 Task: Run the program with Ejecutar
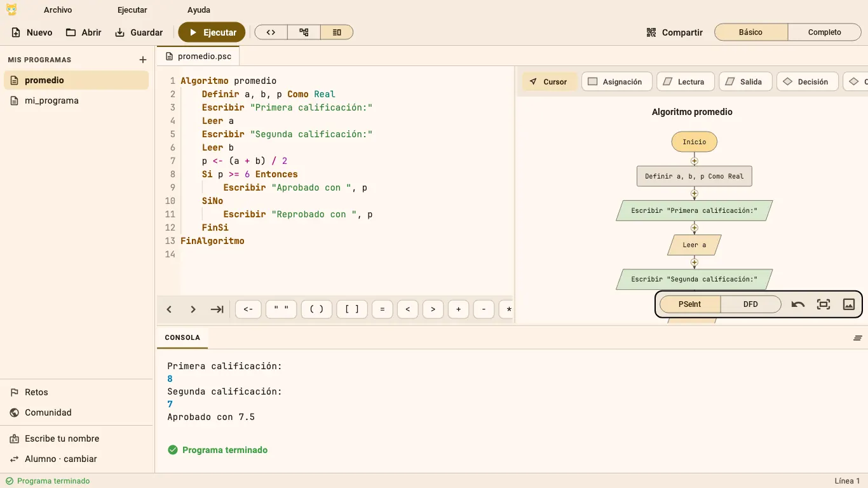coord(212,32)
